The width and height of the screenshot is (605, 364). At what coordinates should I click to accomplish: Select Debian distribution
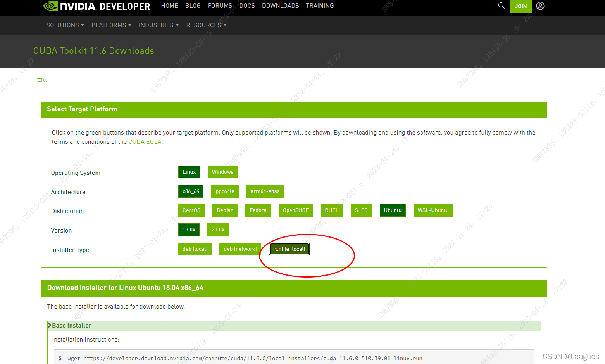coord(225,210)
